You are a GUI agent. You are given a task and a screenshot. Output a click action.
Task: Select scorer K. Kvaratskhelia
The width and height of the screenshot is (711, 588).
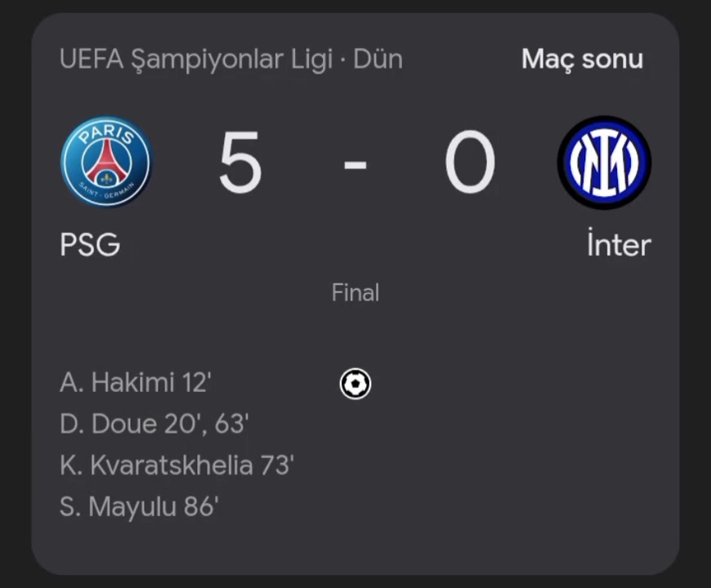coord(156,465)
